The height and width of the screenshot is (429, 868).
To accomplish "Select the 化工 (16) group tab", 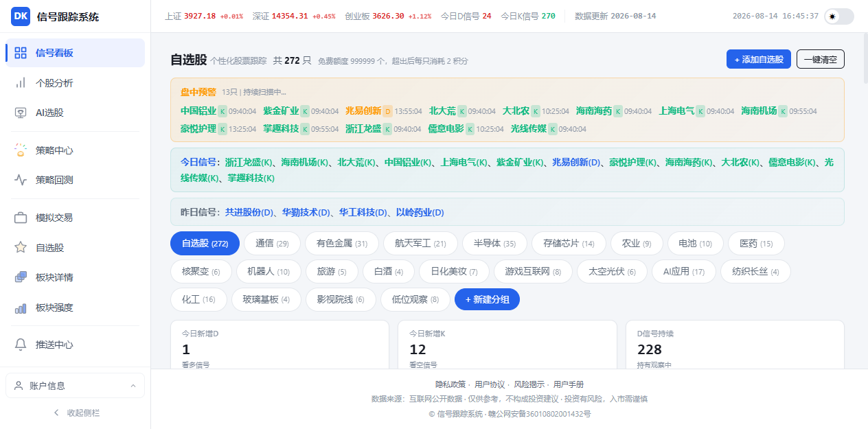I will (198, 299).
